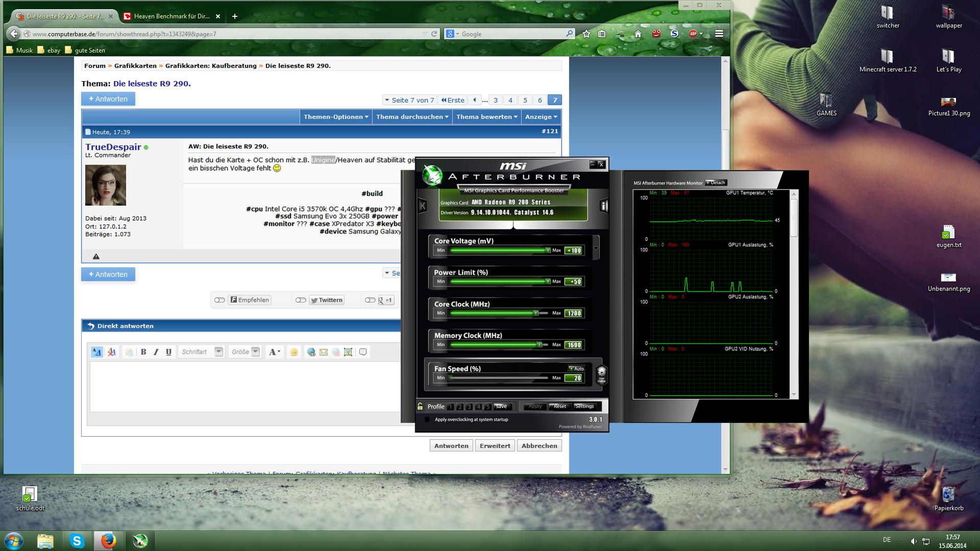This screenshot has height=551, width=980.
Task: Insert a smiley in the reply editor
Action: tap(294, 352)
